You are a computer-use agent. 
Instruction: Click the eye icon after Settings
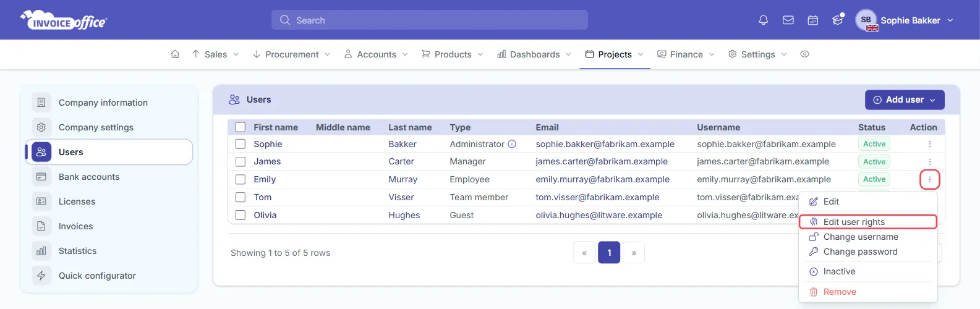pyautogui.click(x=804, y=54)
